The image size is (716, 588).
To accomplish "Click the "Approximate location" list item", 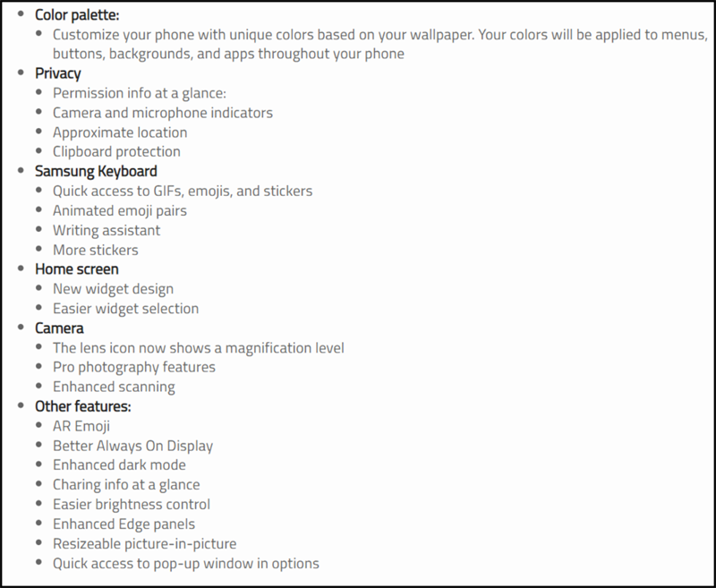I will (120, 132).
